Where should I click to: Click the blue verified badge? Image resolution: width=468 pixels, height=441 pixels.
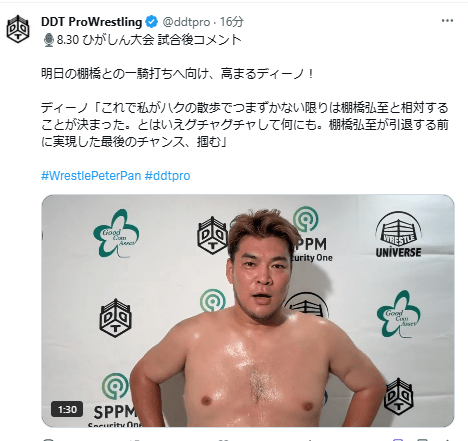tap(152, 22)
